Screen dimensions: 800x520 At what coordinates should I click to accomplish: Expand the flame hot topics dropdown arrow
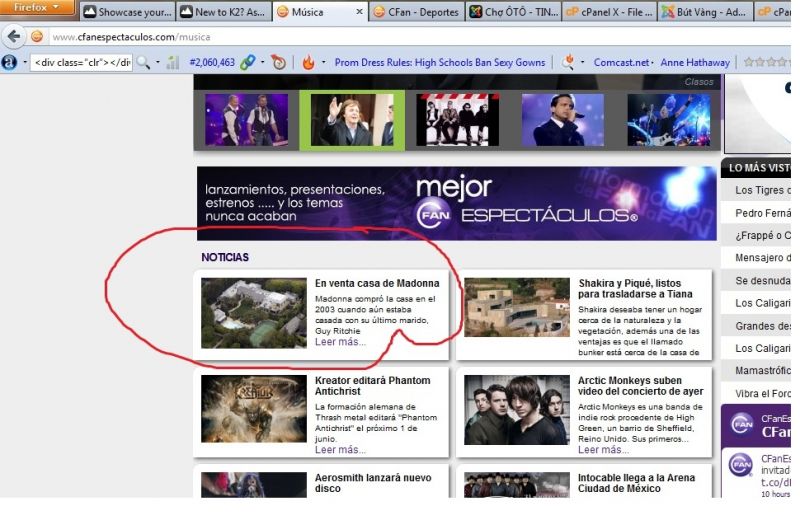click(x=323, y=62)
